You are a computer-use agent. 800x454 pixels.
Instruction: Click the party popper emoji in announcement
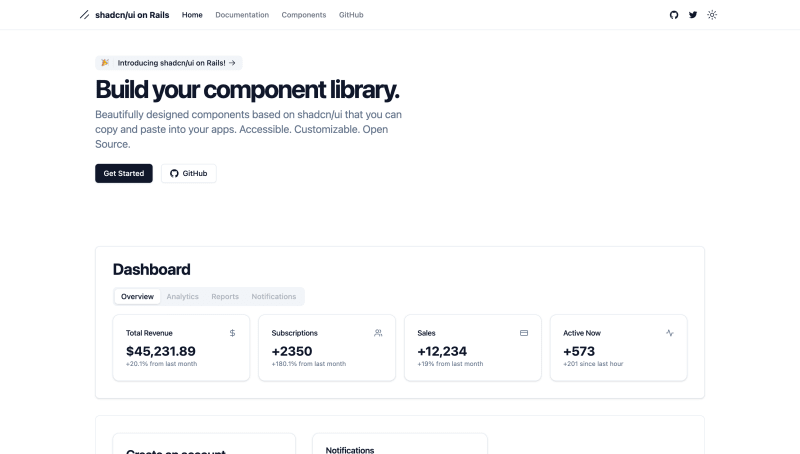click(x=105, y=63)
